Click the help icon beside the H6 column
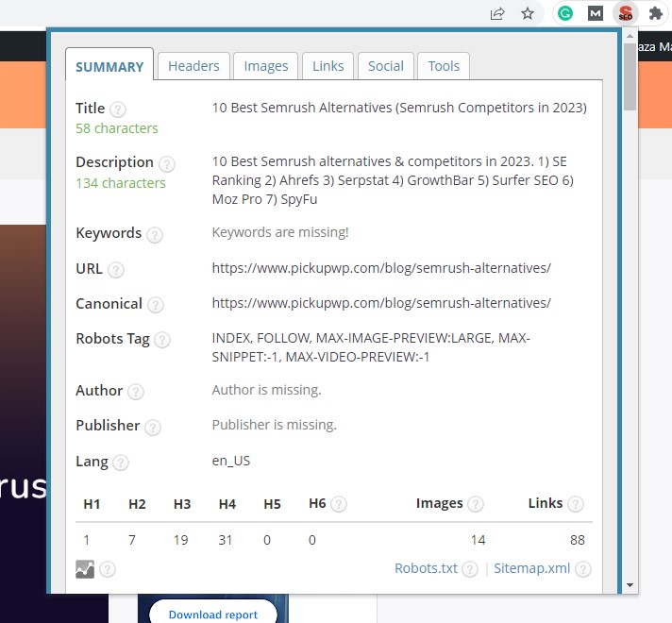This screenshot has width=672, height=623. (x=339, y=504)
